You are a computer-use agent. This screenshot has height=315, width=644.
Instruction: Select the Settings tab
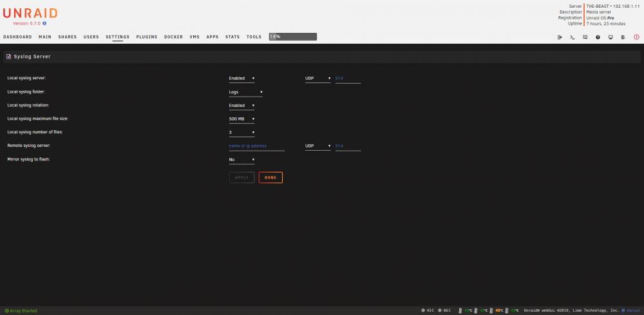[x=117, y=37]
